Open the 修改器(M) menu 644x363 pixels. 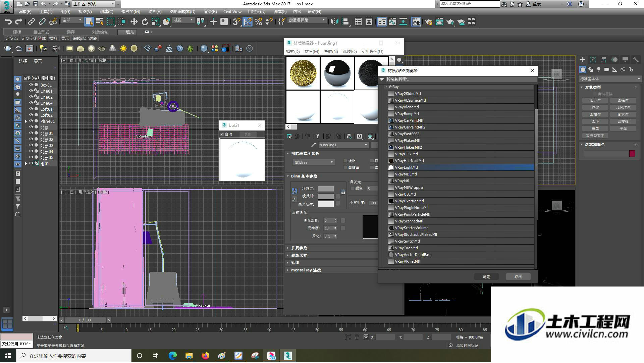130,12
